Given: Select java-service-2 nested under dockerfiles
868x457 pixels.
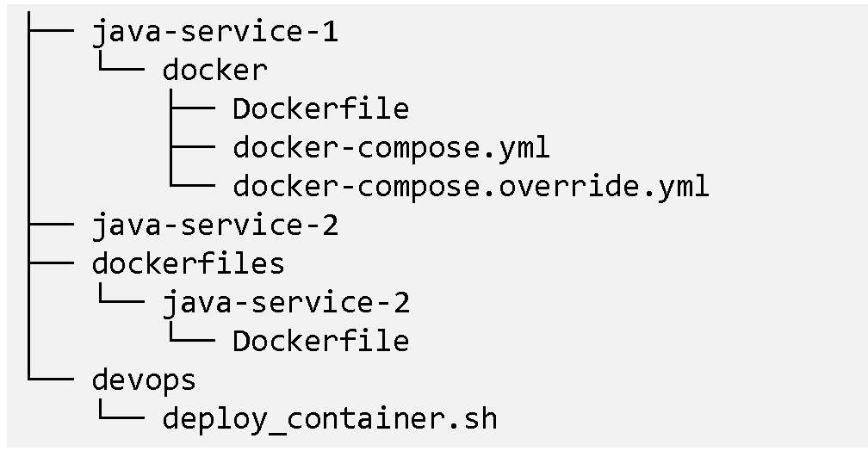Looking at the screenshot, I should (x=286, y=302).
